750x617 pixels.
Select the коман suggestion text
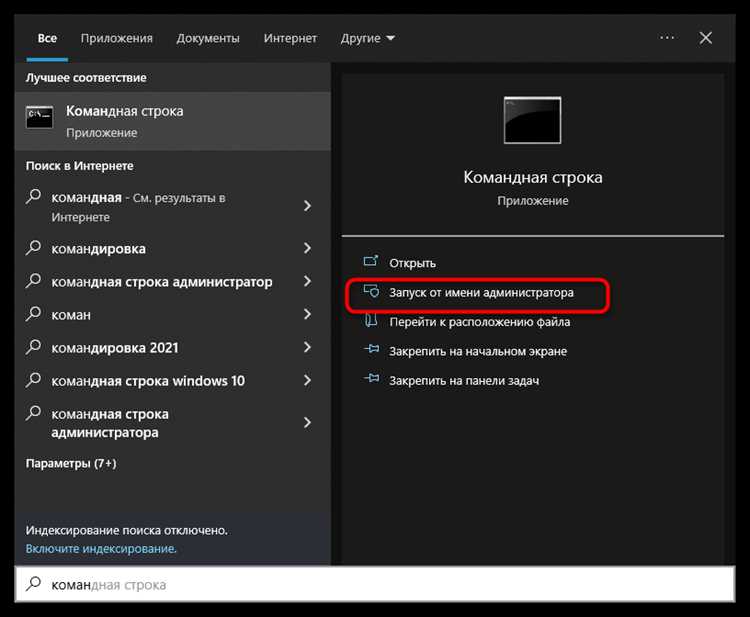click(x=71, y=315)
